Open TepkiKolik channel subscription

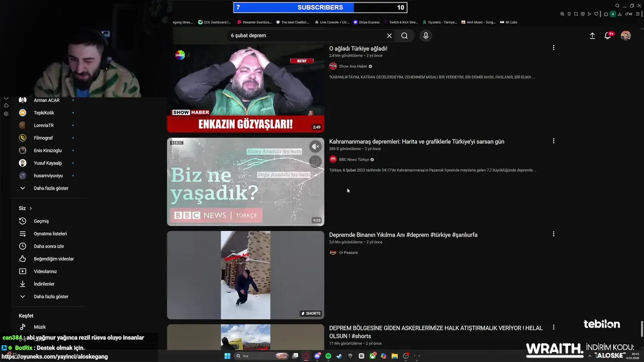click(x=44, y=113)
